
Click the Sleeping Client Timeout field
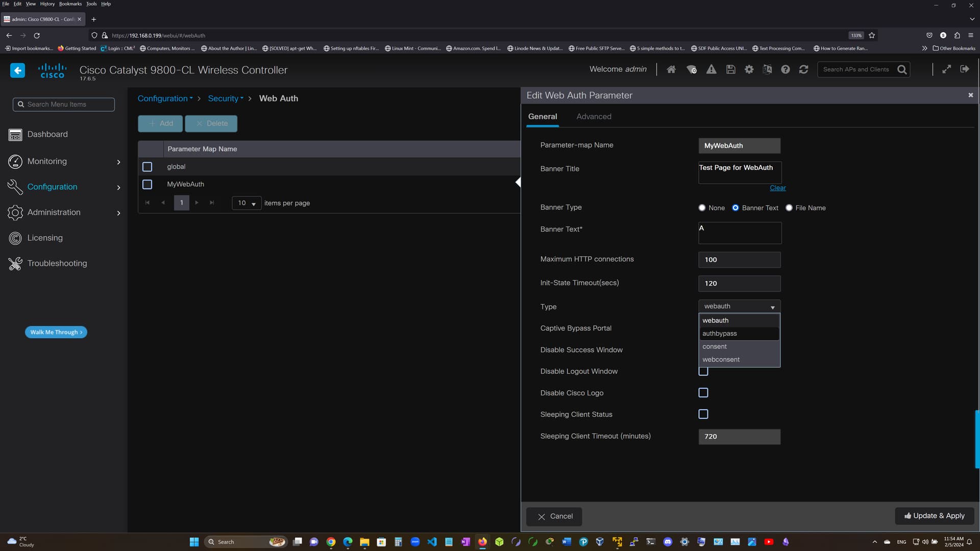coord(739,437)
